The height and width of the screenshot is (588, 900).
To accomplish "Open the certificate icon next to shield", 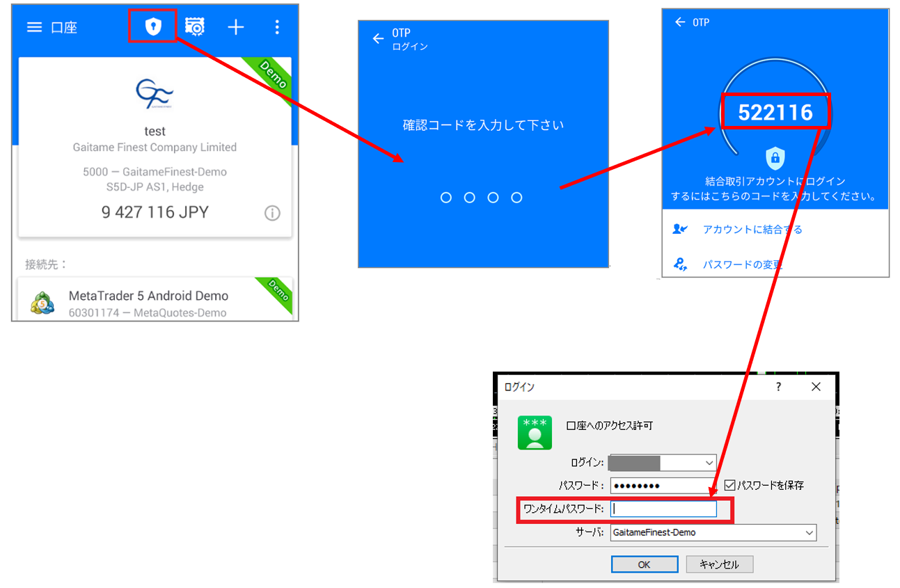I will pyautogui.click(x=195, y=27).
